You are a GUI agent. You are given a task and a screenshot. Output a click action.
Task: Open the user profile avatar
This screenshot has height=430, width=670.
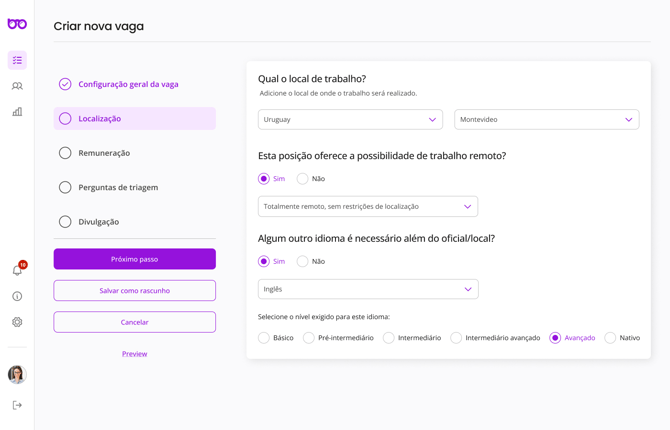coord(17,374)
